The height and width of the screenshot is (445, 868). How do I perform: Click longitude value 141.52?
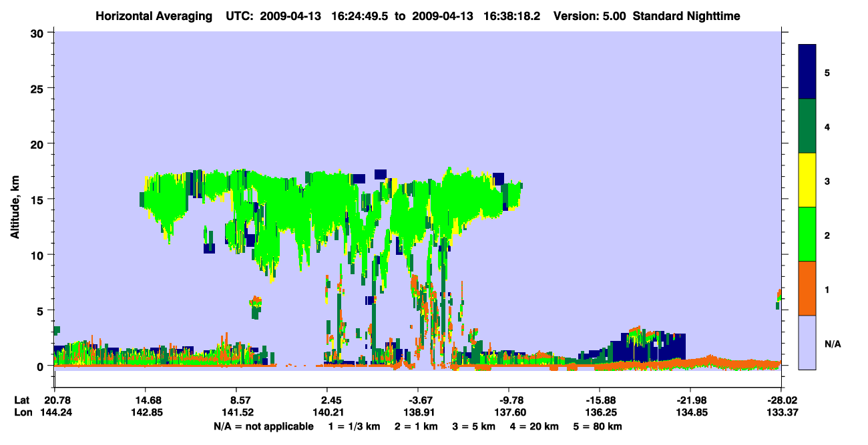pyautogui.click(x=236, y=412)
